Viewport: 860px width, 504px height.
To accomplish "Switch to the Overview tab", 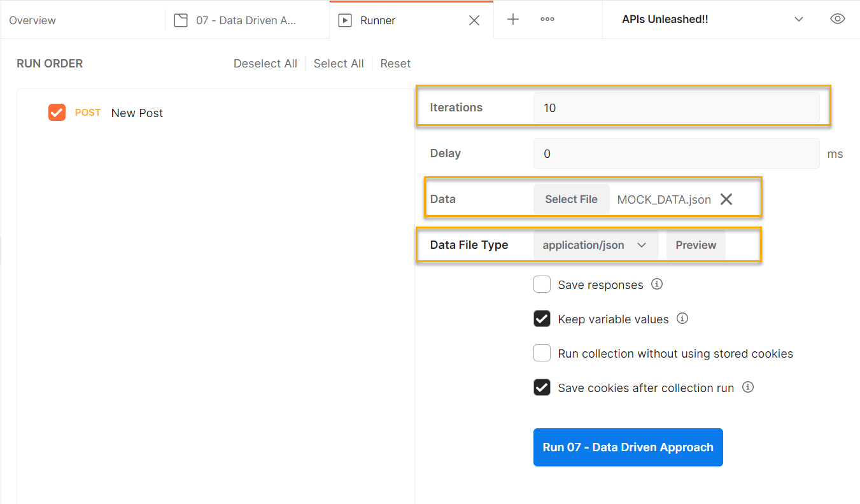I will [x=32, y=20].
